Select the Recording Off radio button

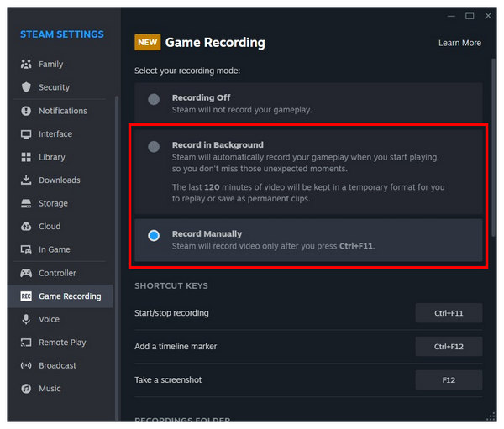click(x=154, y=99)
